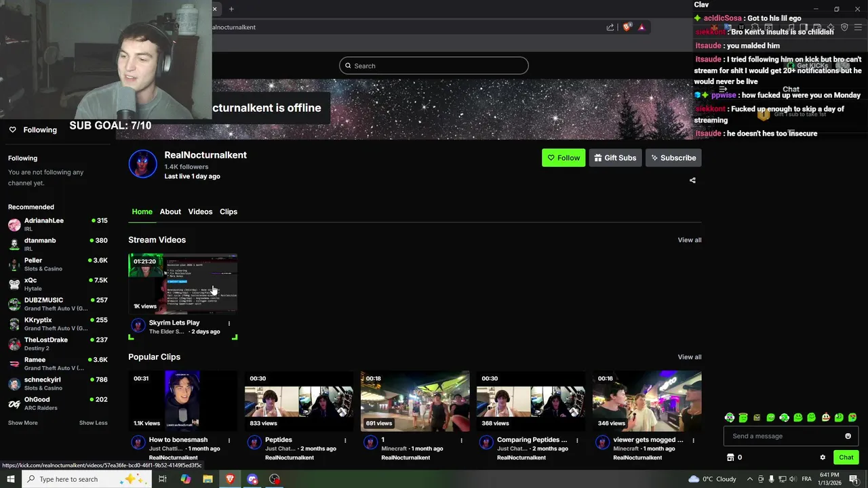Screen dimensions: 868x488
Task: Click the taskbar clock showing 6:41 PM
Action: click(829, 479)
